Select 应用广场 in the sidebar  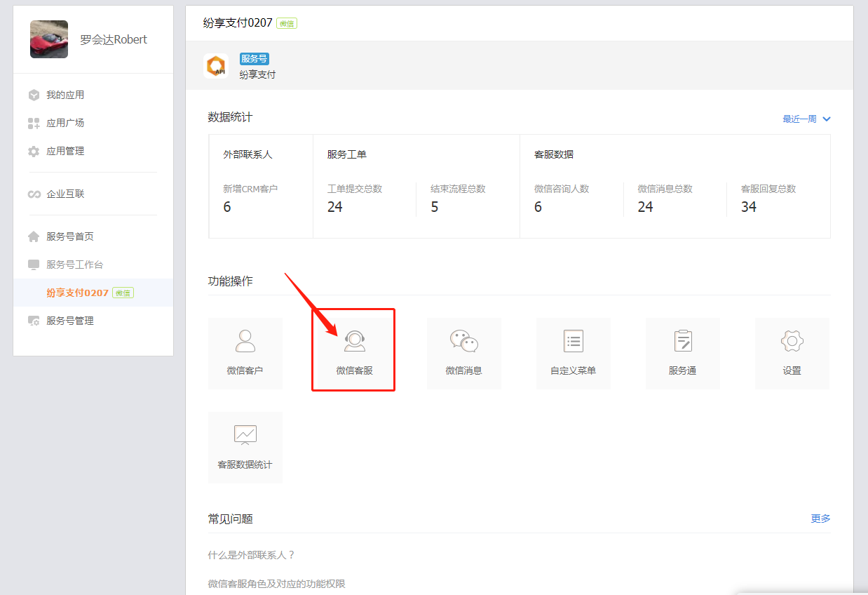65,123
